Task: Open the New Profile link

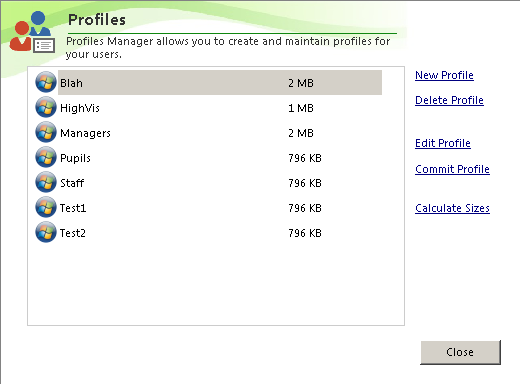Action: tap(444, 75)
